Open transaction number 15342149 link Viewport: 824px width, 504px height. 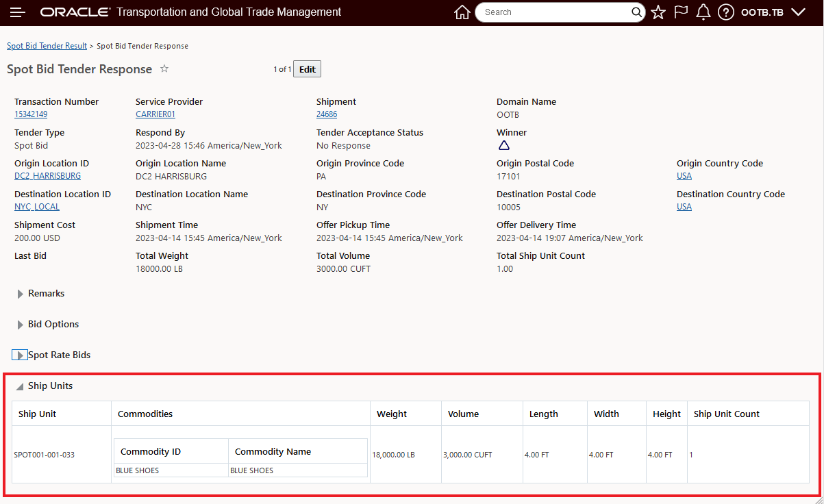coord(31,114)
